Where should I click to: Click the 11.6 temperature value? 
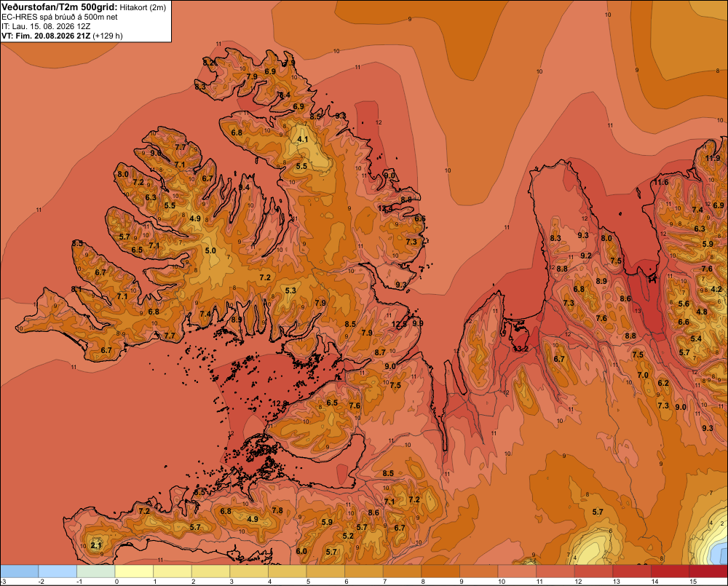[661, 182]
